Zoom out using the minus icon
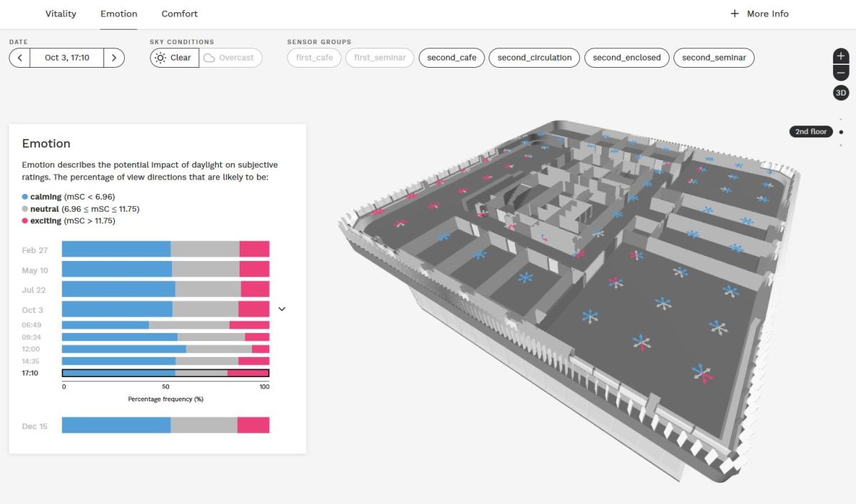 [x=840, y=72]
